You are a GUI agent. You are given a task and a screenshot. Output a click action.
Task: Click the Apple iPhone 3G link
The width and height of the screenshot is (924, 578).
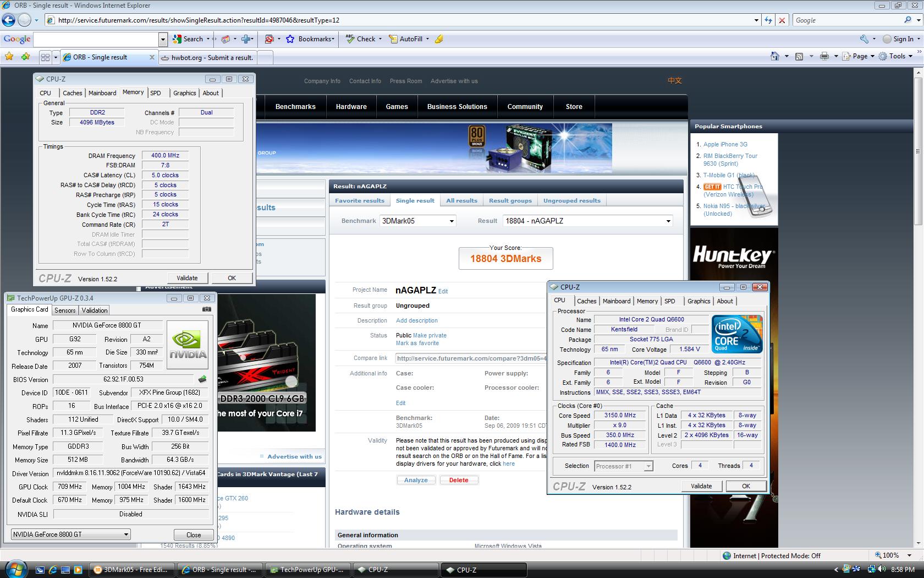point(725,144)
